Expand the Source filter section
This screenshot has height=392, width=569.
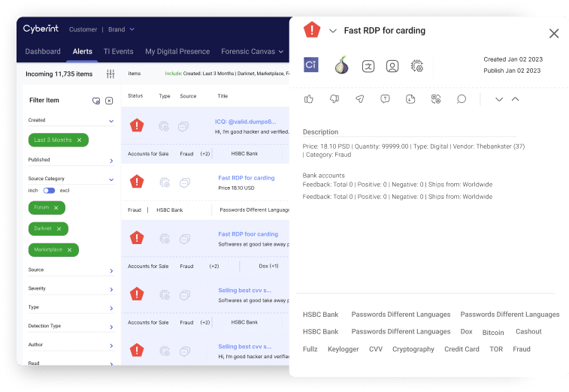click(111, 271)
